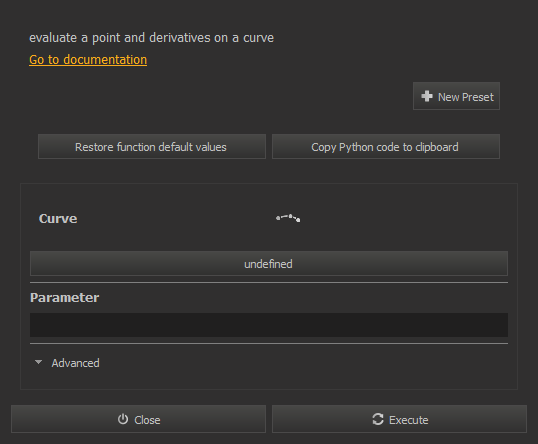Run the function with Execute button
Viewport: 538px width, 444px height.
(x=399, y=419)
